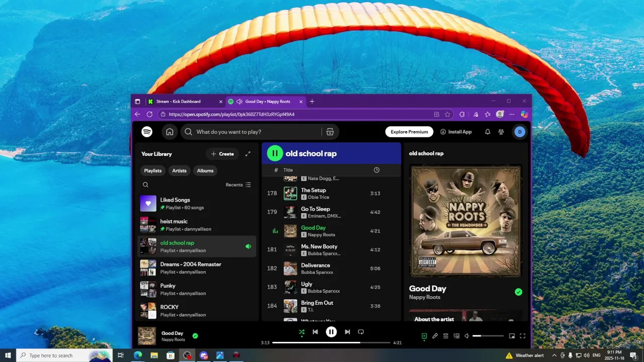Open the Windows Start menu

pos(8,355)
